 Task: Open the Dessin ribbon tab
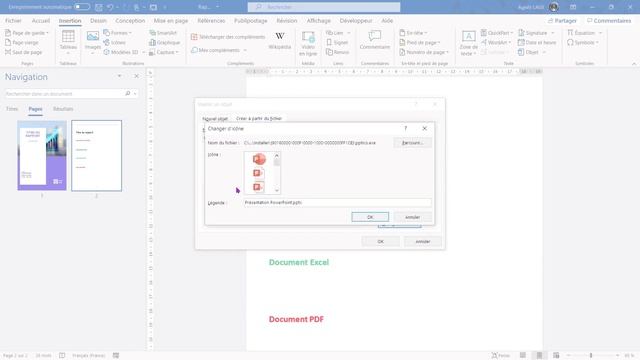coord(98,20)
